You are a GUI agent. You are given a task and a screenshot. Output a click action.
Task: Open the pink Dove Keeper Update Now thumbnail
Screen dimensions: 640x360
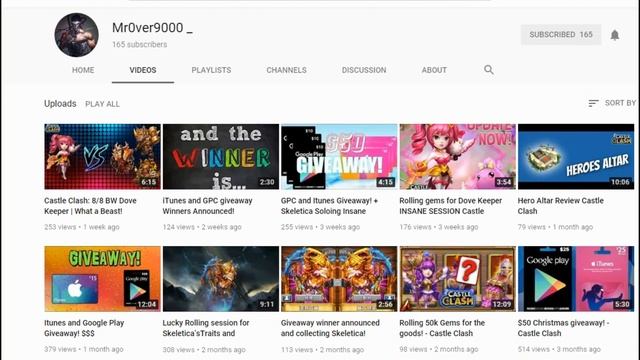[458, 157]
